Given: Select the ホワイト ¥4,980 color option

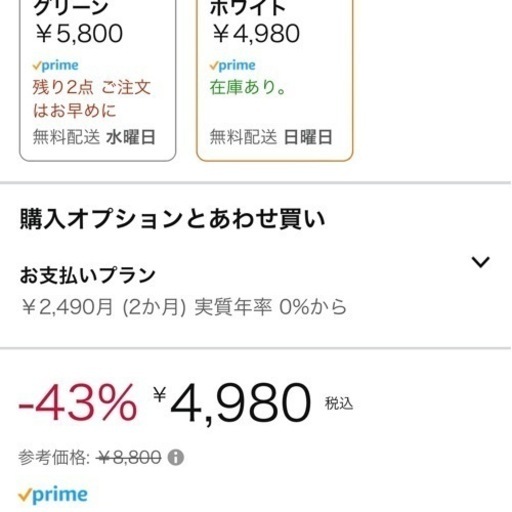Looking at the screenshot, I should pos(275,80).
